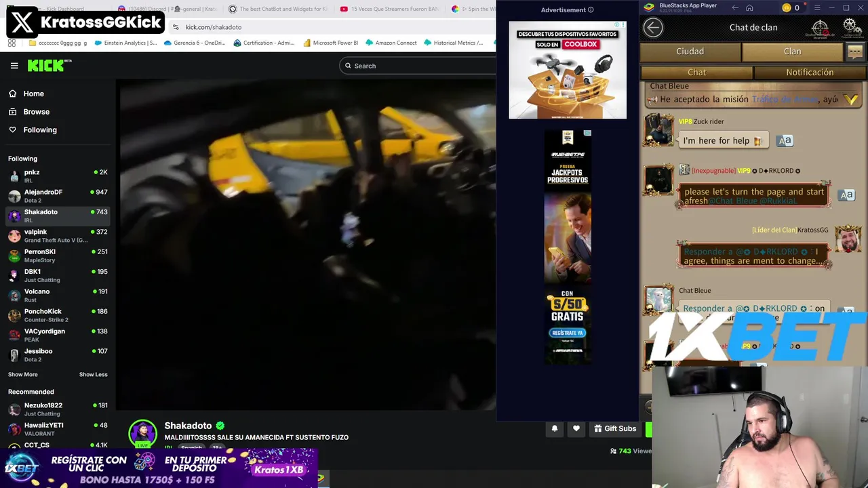Open Historical Metrics bookmark
868x488 pixels.
453,43
